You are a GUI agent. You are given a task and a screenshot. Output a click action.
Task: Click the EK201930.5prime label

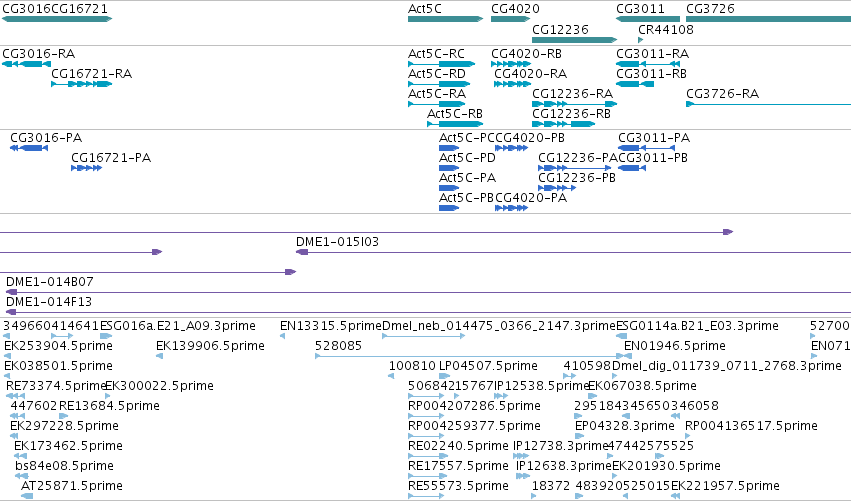point(666,466)
